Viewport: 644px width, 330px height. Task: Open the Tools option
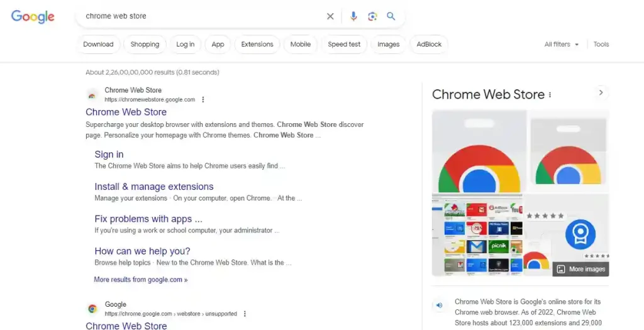[x=601, y=45]
